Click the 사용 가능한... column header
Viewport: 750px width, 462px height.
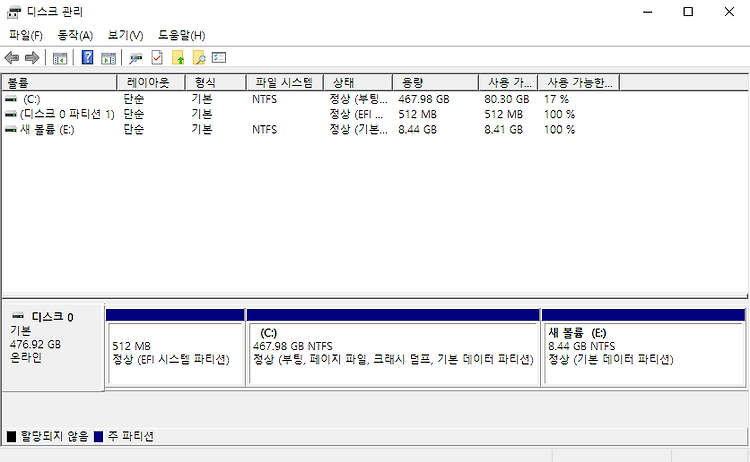click(x=578, y=83)
